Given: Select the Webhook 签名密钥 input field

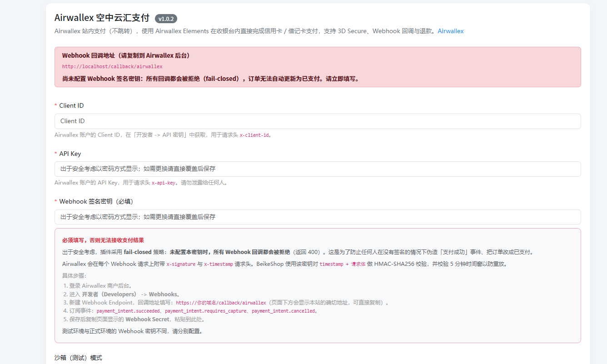Looking at the screenshot, I should [x=318, y=217].
